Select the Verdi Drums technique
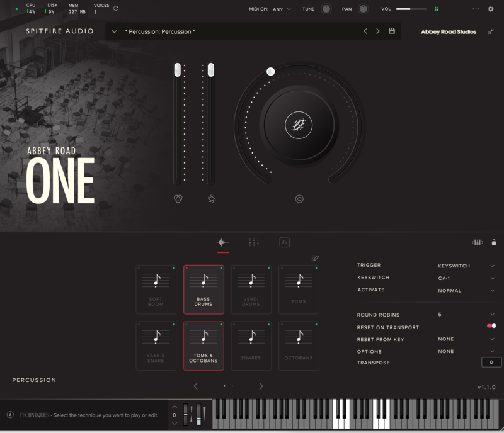This screenshot has width=504, height=433. click(x=251, y=290)
